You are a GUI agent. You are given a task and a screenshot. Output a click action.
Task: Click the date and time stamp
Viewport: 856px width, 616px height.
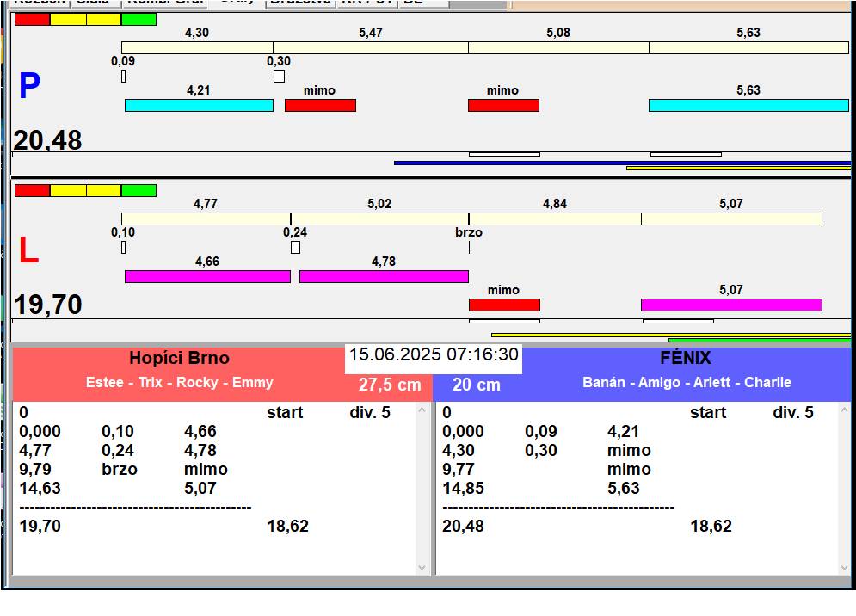[434, 354]
